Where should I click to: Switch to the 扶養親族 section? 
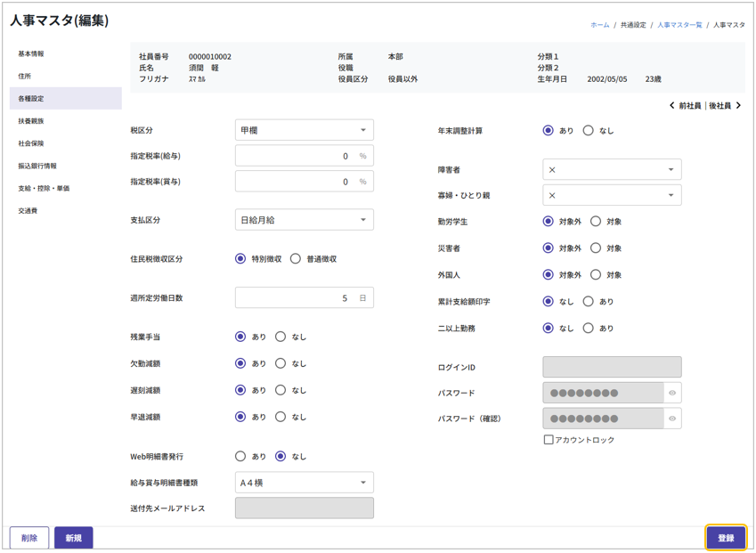coord(31,121)
